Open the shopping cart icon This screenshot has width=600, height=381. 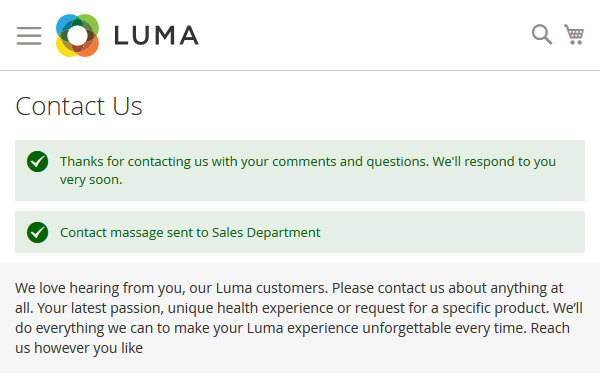[574, 34]
